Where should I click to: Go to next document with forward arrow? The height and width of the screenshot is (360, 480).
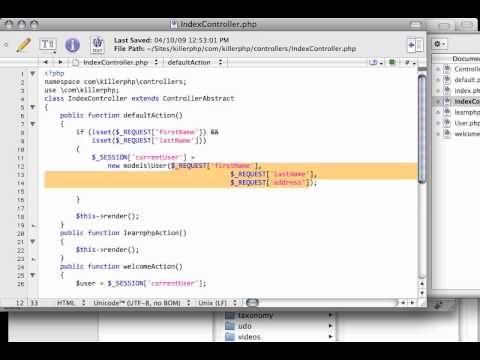pyautogui.click(x=60, y=62)
